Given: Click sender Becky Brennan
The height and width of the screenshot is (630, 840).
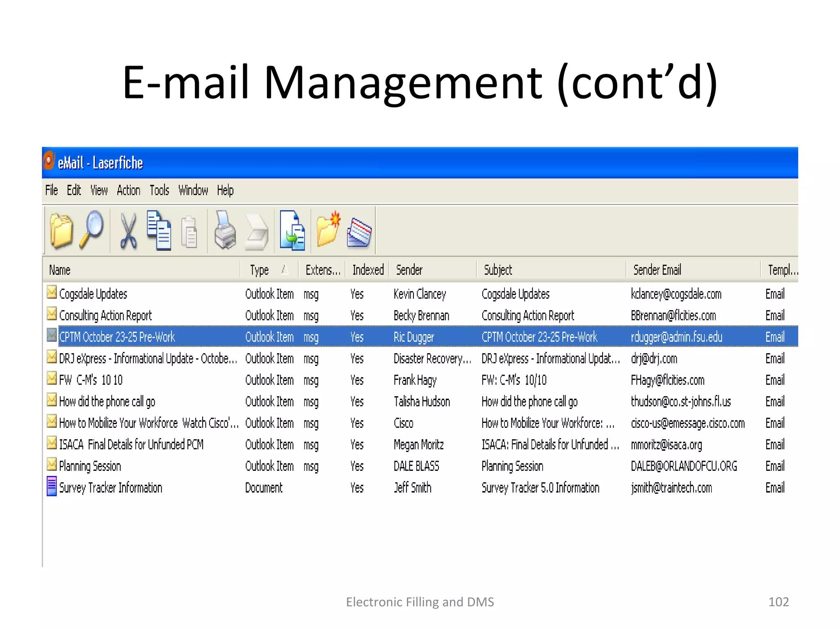Looking at the screenshot, I should 421,315.
